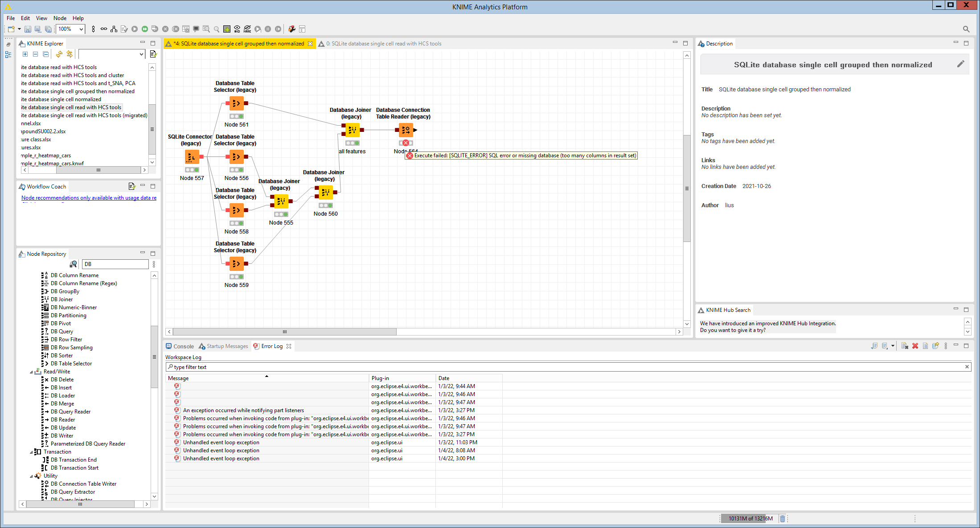Toggle auto layout nodes toolbar icon
The height and width of the screenshot is (528, 980).
point(114,29)
